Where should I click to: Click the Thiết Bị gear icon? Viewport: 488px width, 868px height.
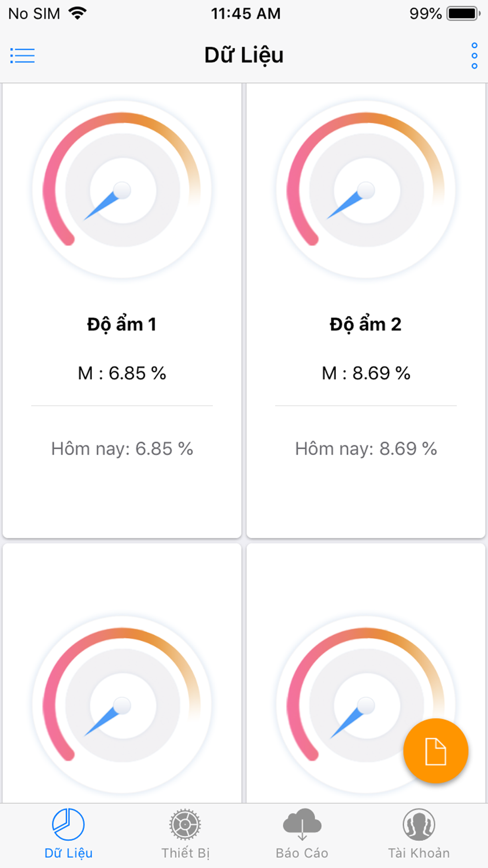pyautogui.click(x=185, y=825)
